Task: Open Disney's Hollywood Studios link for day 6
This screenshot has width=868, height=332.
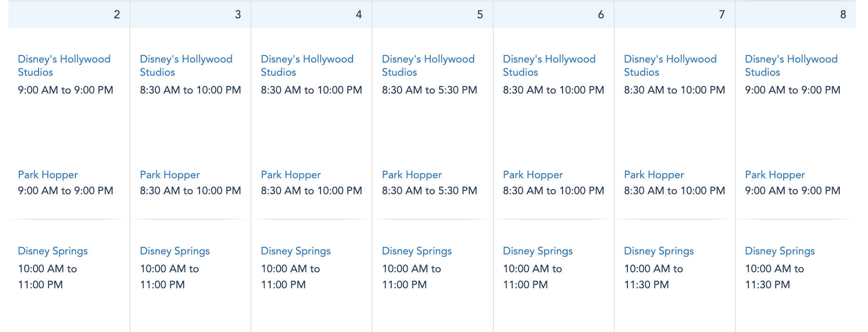Action: [x=549, y=65]
